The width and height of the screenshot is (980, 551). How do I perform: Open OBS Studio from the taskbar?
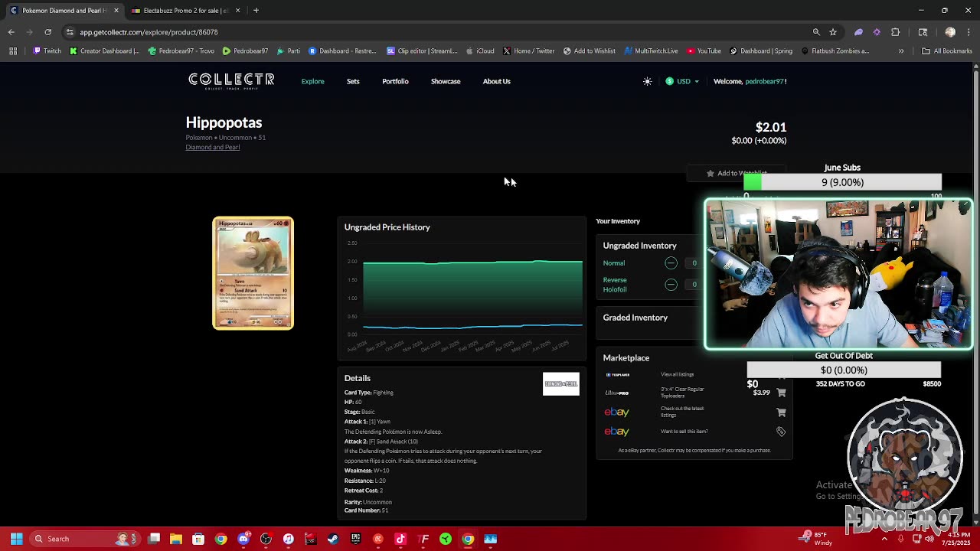pos(266,539)
